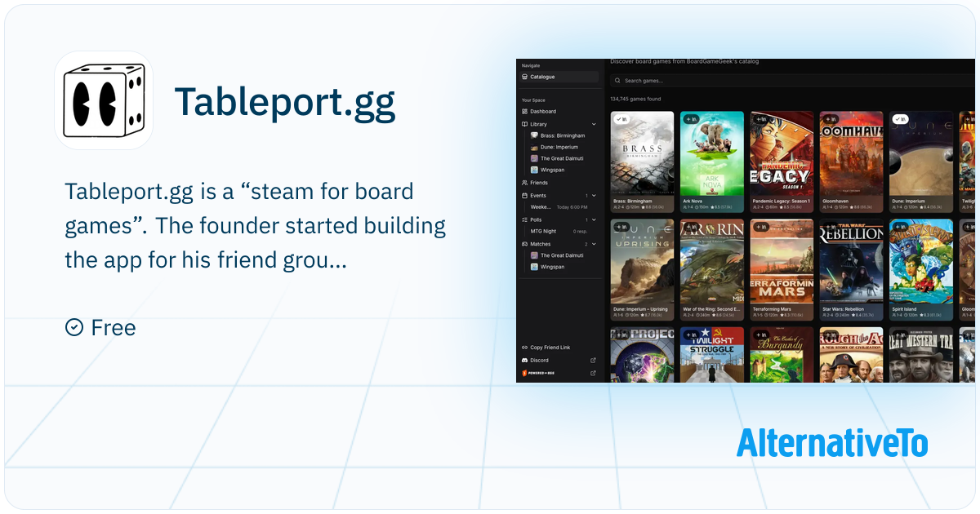Click the Polls list icon
The image size is (980, 514).
click(525, 219)
